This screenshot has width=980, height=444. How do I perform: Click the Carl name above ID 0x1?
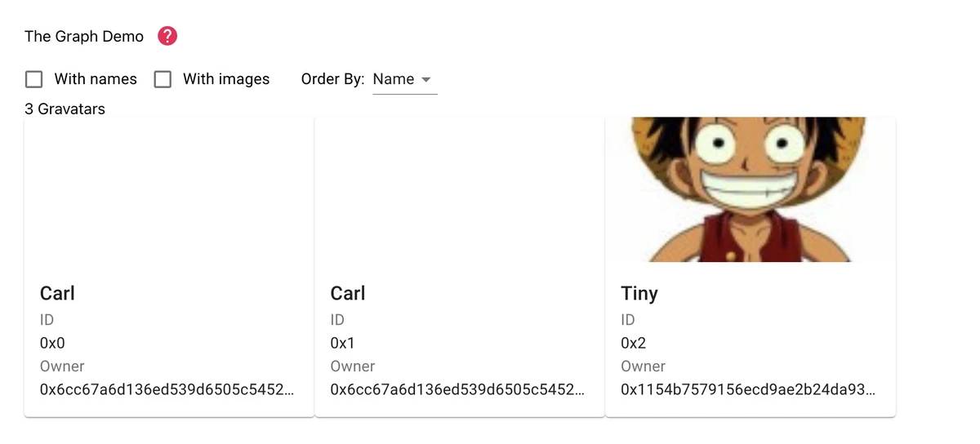click(x=348, y=294)
